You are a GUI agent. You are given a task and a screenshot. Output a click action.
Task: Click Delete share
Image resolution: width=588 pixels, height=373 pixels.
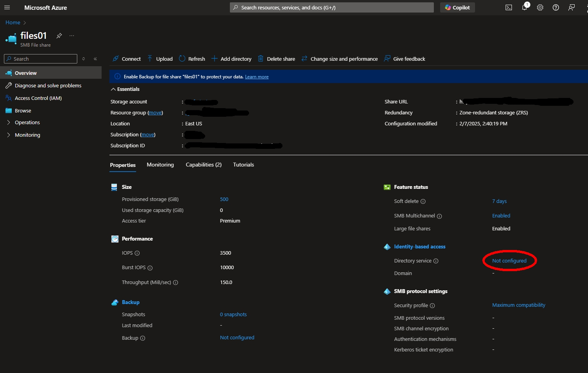(277, 59)
